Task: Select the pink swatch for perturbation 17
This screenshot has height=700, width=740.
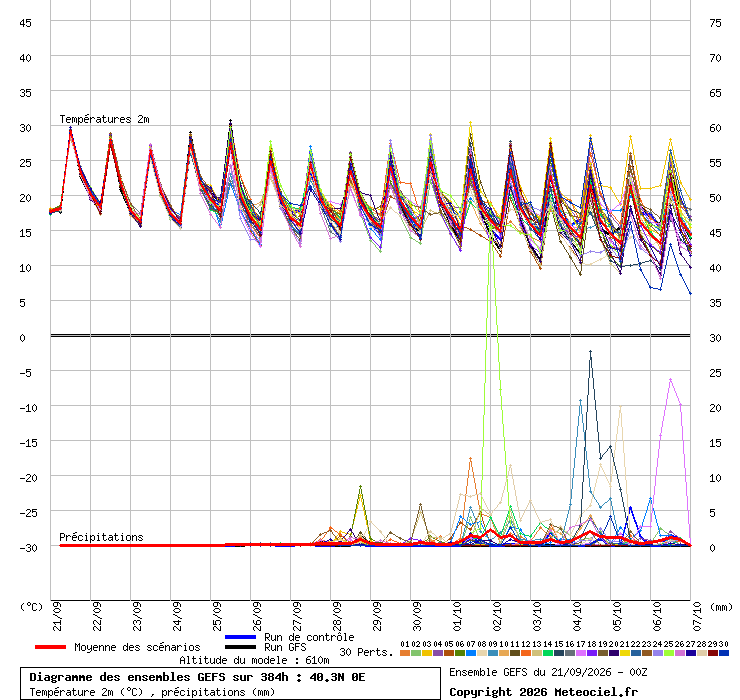Action: coord(580,653)
